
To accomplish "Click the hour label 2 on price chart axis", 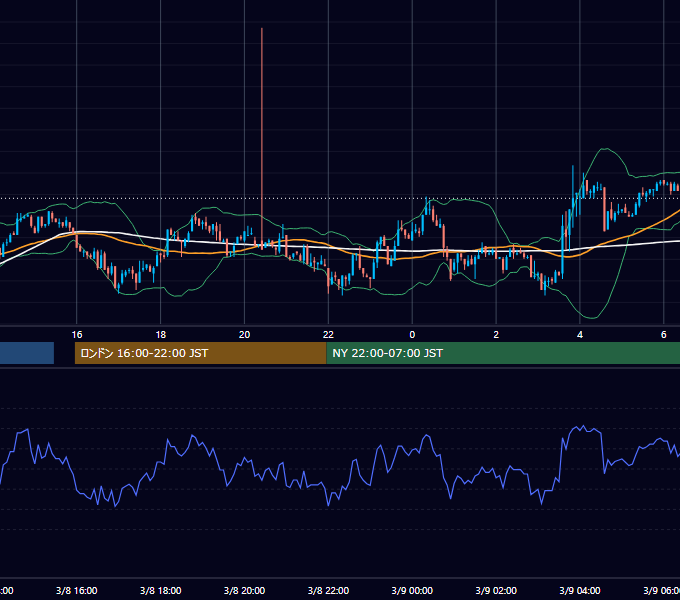I will tap(496, 334).
